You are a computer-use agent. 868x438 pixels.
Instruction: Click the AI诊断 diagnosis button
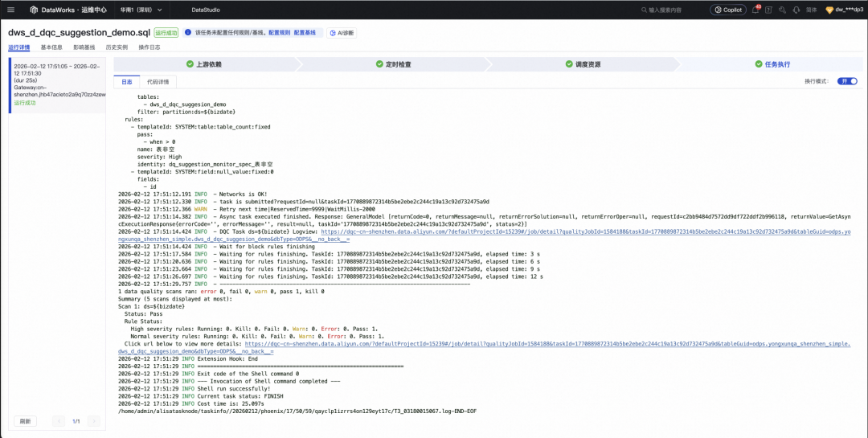(x=342, y=33)
